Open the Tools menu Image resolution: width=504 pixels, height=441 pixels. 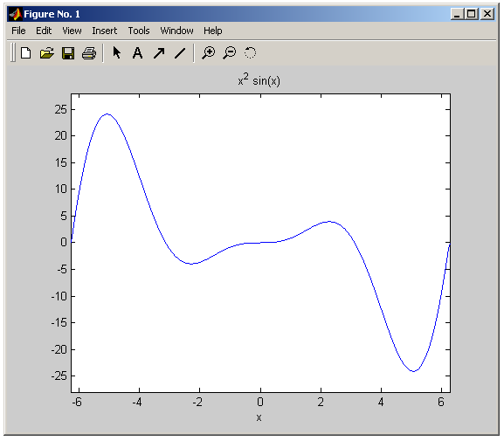(139, 31)
